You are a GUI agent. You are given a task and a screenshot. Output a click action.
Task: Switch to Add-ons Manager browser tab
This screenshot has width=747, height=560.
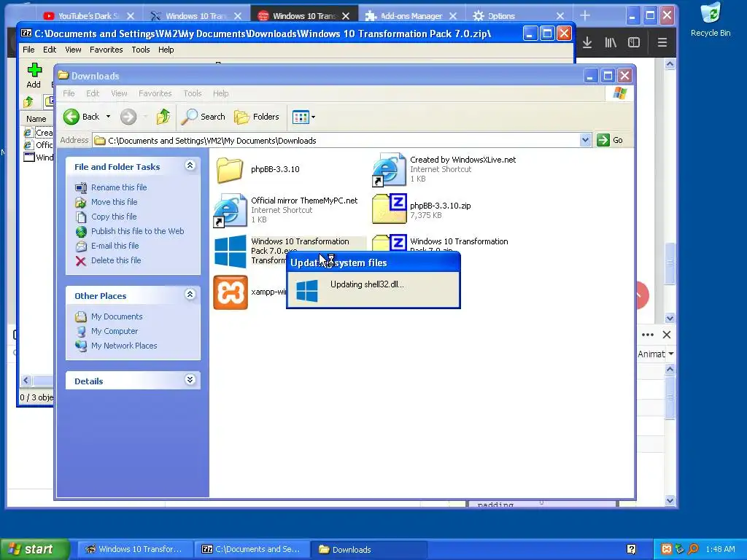(411, 16)
